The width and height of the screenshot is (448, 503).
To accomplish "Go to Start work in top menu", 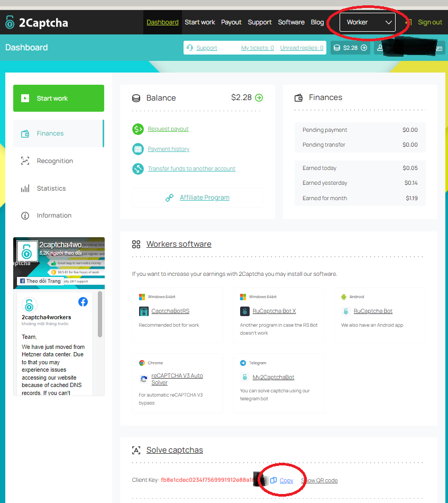I will point(199,22).
